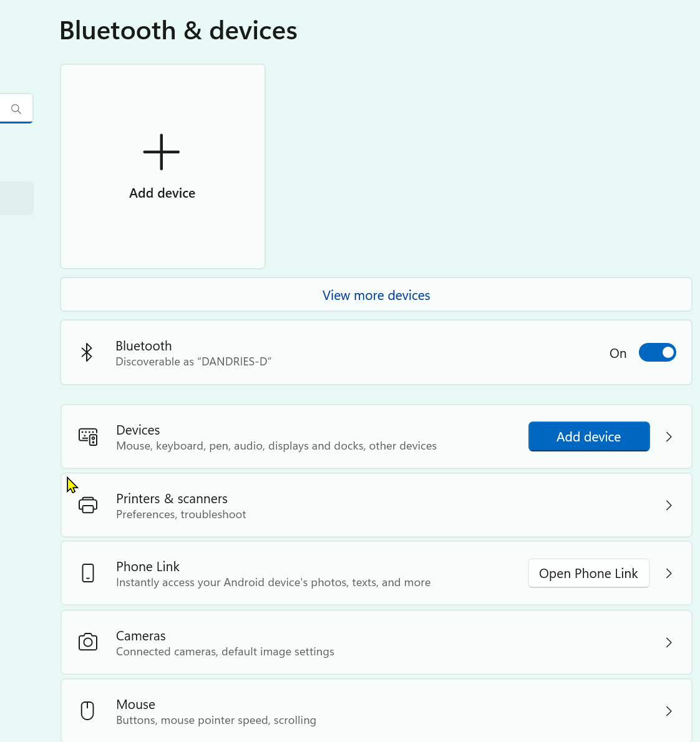Expand the Cameras row chevron
Viewport: 700px width, 742px height.
tap(669, 642)
